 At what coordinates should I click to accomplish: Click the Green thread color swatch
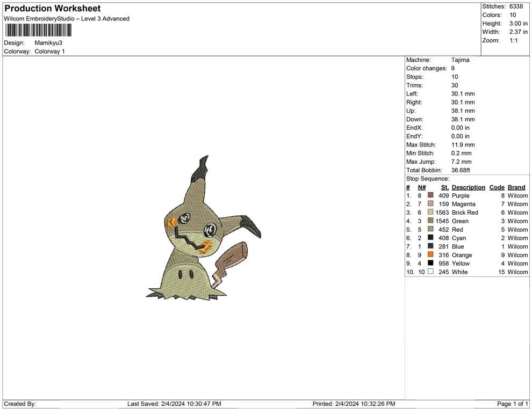tap(430, 221)
